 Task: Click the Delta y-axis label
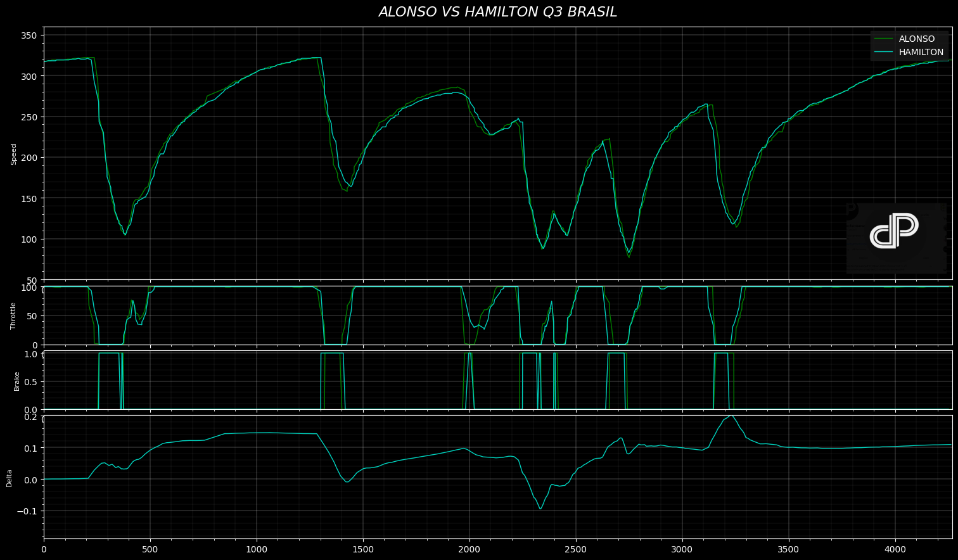pyautogui.click(x=10, y=478)
